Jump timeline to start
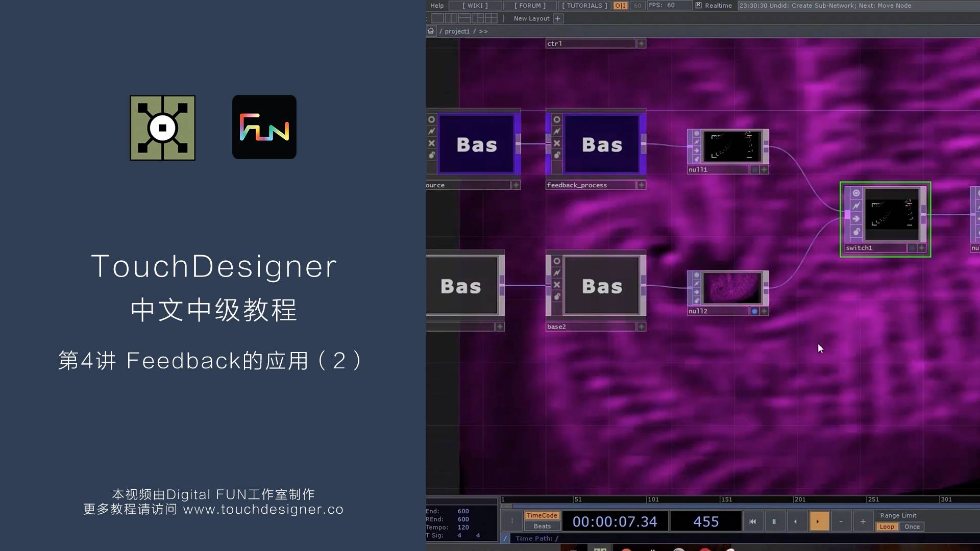The image size is (980, 551). [x=752, y=521]
